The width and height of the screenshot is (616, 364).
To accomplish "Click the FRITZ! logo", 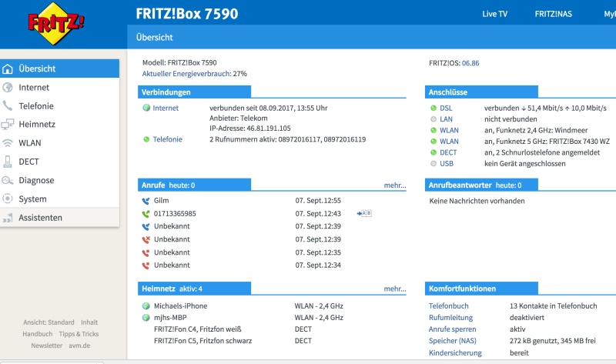I will pyautogui.click(x=56, y=24).
